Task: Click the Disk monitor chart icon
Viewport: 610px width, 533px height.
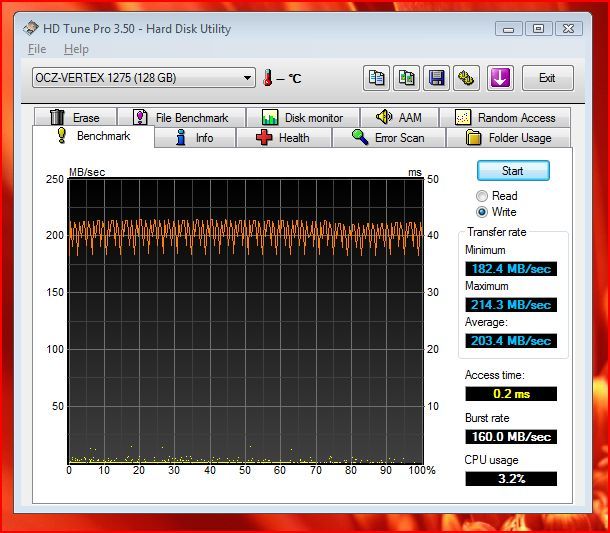Action: [x=270, y=117]
